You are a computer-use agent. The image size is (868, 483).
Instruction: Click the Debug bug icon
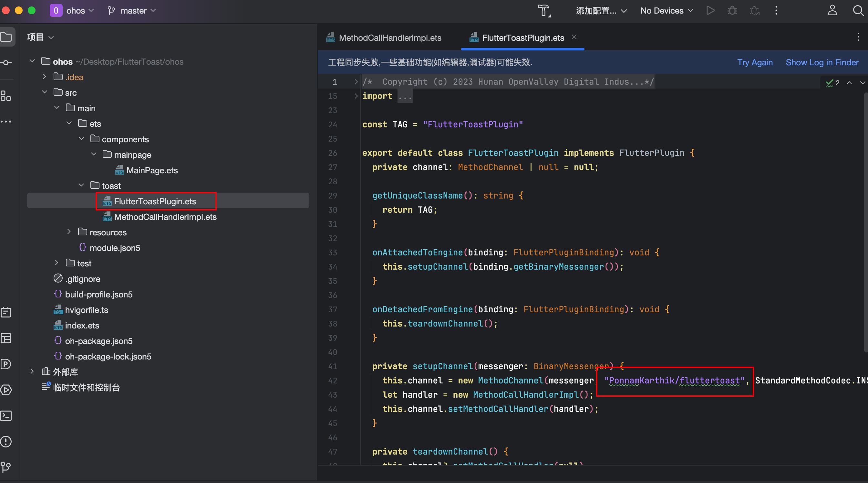pyautogui.click(x=732, y=11)
